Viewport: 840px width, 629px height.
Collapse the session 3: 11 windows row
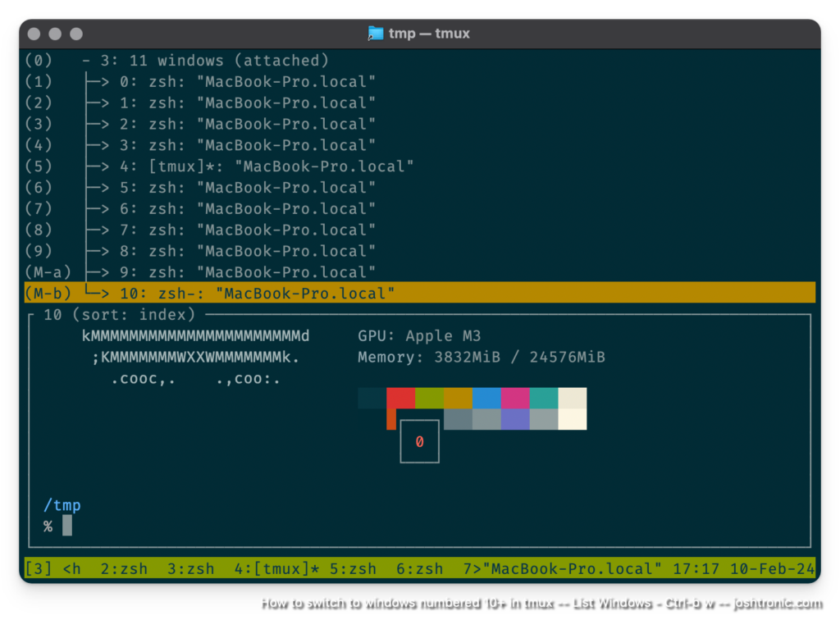click(x=205, y=61)
